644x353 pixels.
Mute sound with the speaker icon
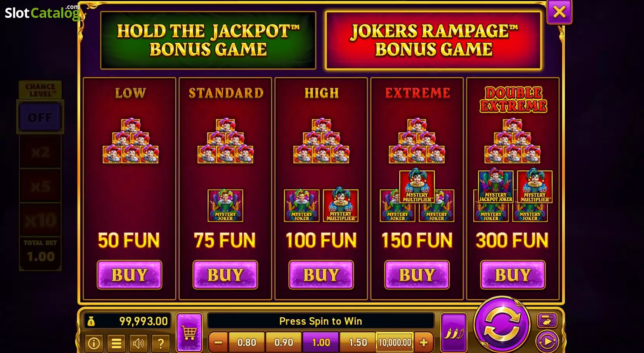138,343
